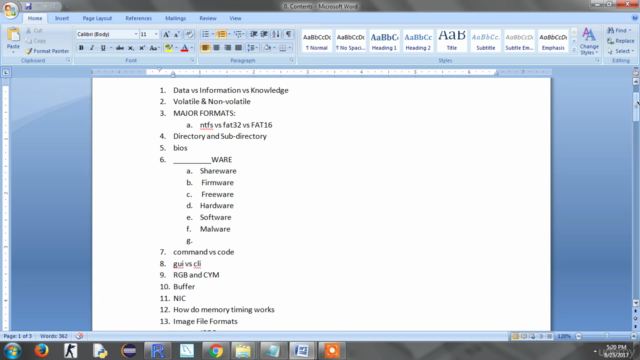Toggle numbered list
The width and height of the screenshot is (640, 360).
(221, 34)
